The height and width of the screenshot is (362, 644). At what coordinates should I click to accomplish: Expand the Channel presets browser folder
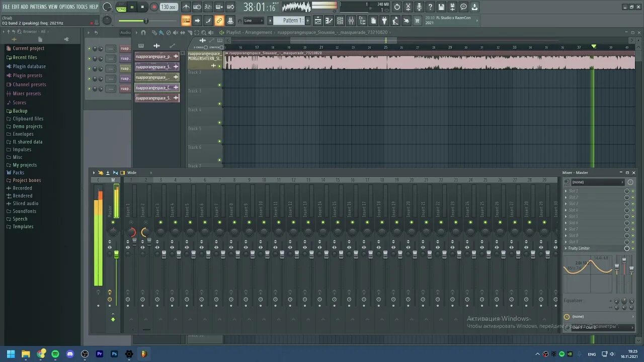pyautogui.click(x=29, y=84)
